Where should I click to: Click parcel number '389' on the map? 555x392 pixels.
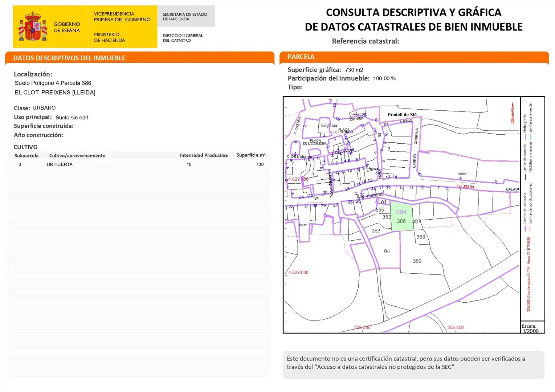(x=417, y=261)
